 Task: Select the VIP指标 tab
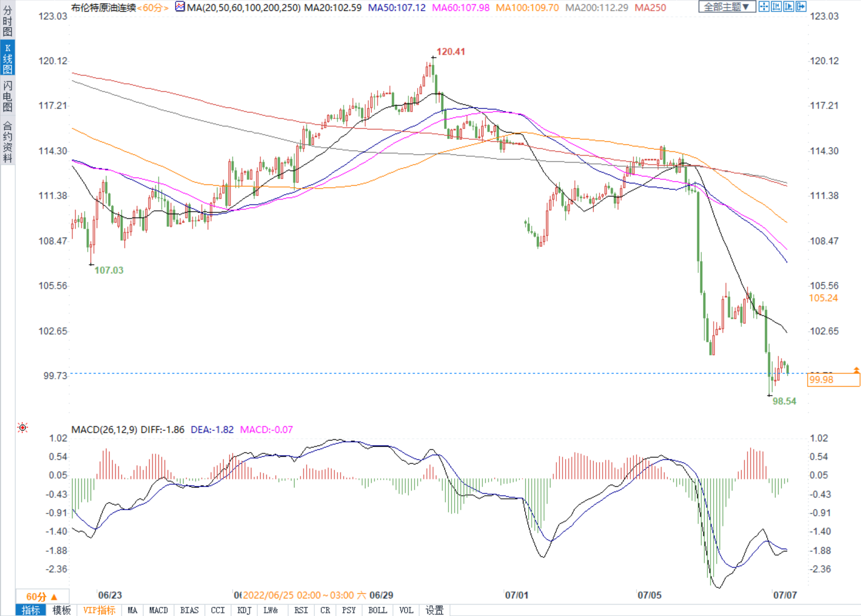click(x=99, y=610)
